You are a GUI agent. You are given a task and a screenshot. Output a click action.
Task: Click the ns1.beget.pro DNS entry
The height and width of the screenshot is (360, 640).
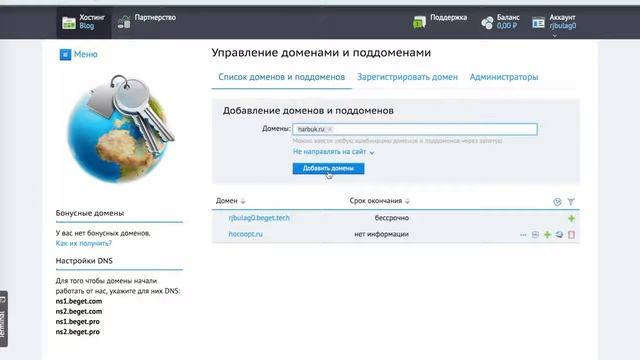(78, 322)
